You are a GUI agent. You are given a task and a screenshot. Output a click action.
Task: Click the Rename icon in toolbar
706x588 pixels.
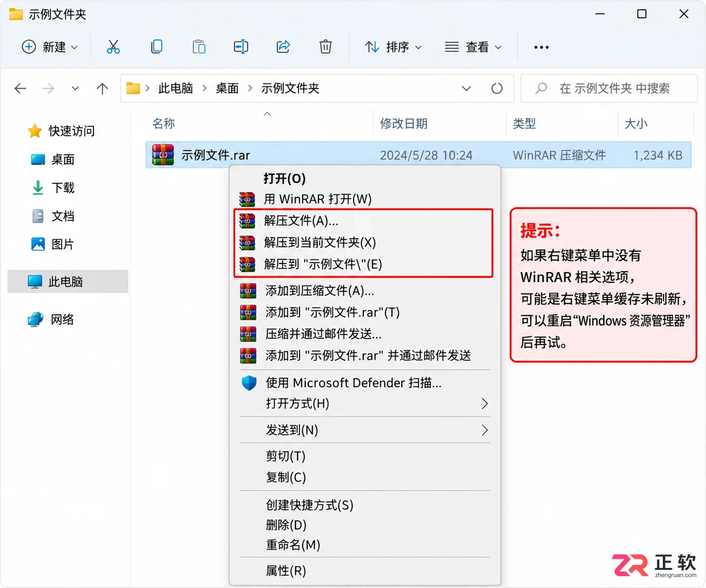click(x=241, y=47)
